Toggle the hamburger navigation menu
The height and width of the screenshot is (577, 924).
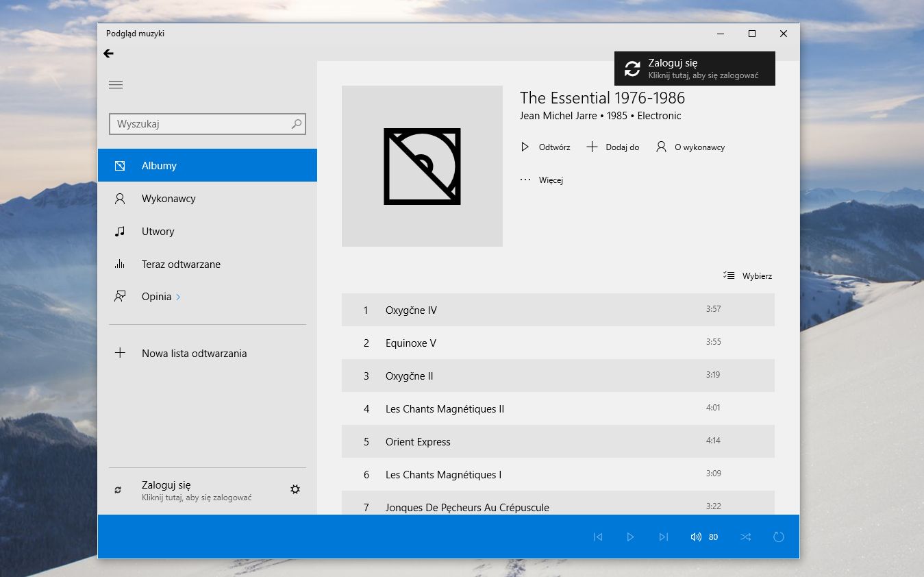[x=116, y=85]
